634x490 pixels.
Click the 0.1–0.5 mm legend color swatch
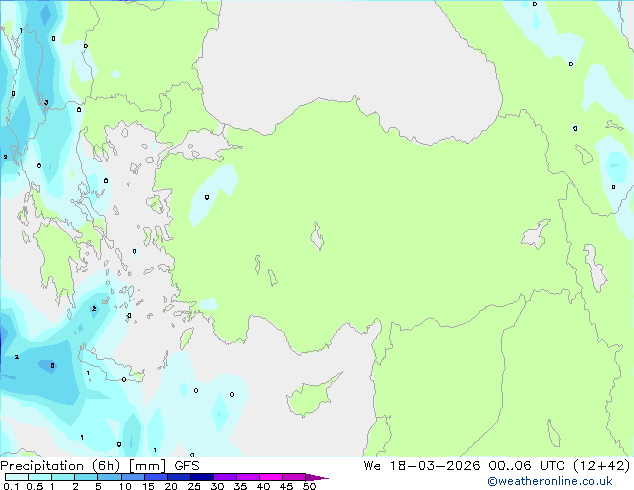[x=17, y=477]
